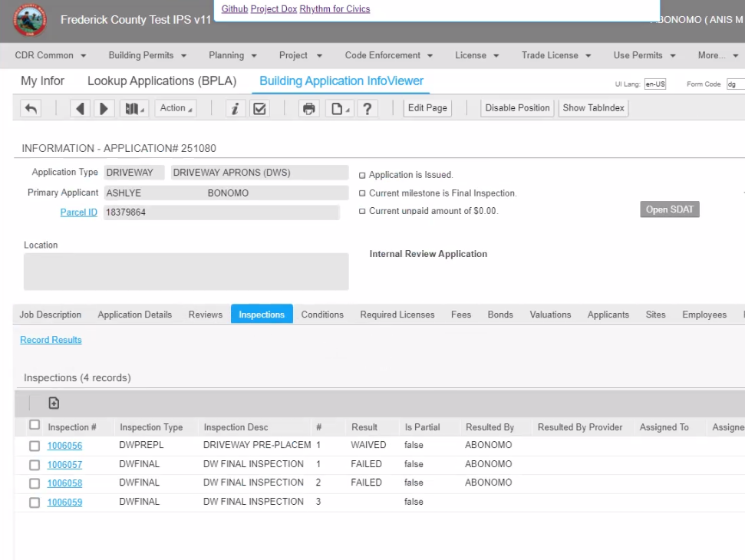Go to next record with right triangle
This screenshot has width=745, height=560.
click(104, 108)
